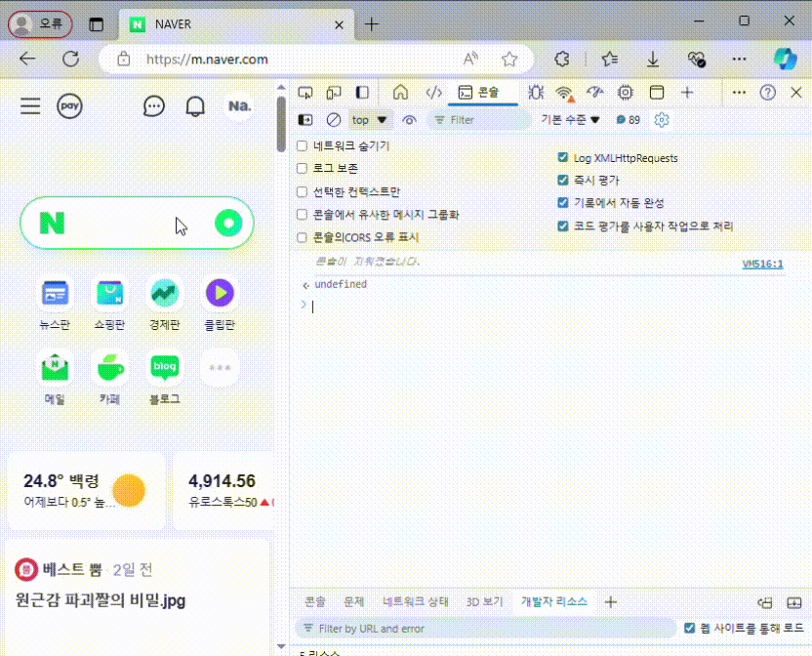Open article 원근감 파괴짤의 비밀.jpg
This screenshot has height=656, width=812.
(x=100, y=601)
